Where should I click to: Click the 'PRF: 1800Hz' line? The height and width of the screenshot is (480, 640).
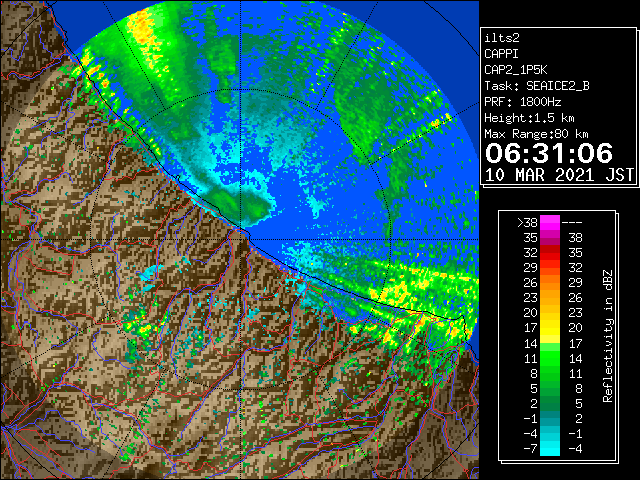pyautogui.click(x=523, y=102)
